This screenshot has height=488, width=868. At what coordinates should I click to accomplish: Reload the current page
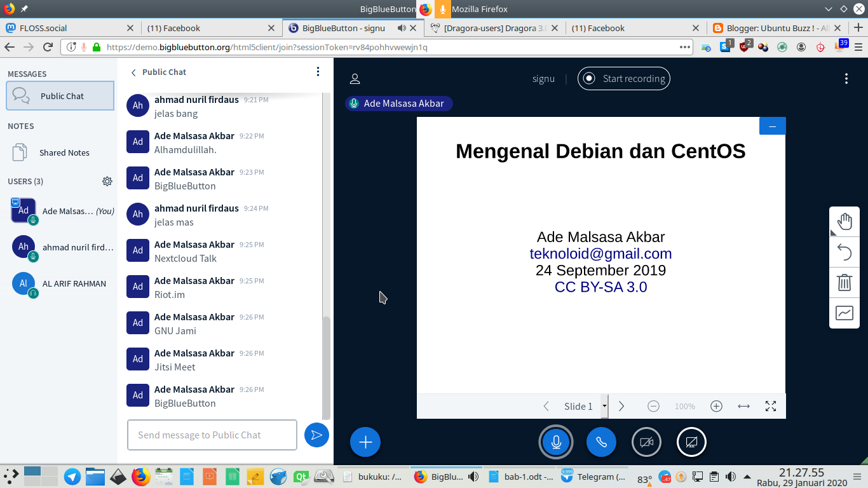click(x=48, y=47)
